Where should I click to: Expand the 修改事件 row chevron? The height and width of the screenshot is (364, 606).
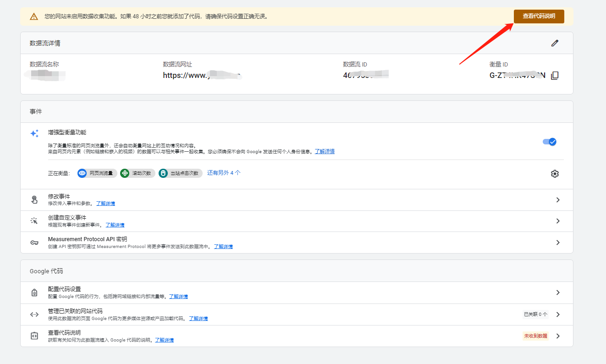point(557,200)
